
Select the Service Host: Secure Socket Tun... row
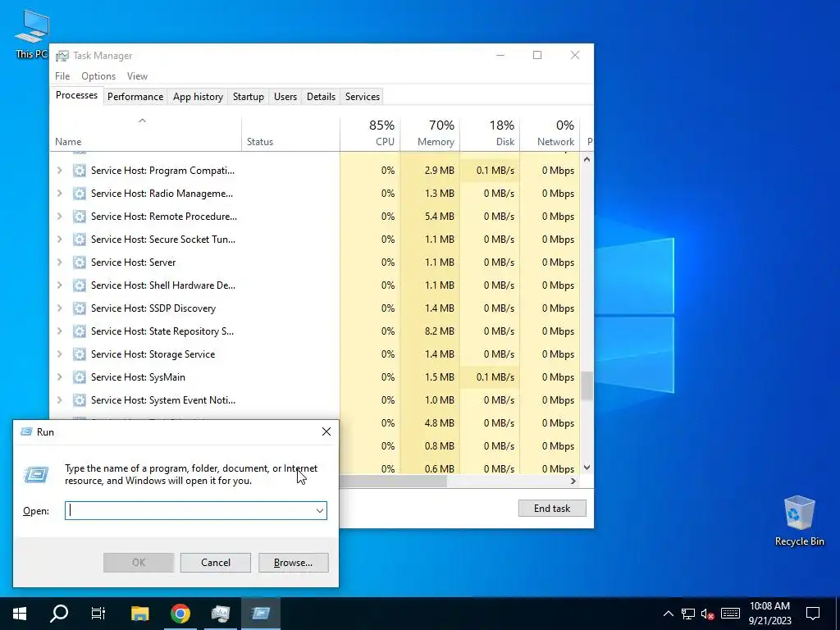(316, 240)
